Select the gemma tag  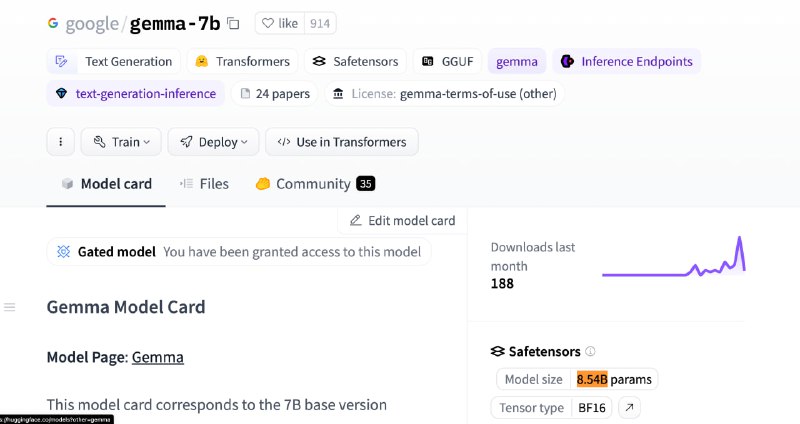[x=517, y=61]
